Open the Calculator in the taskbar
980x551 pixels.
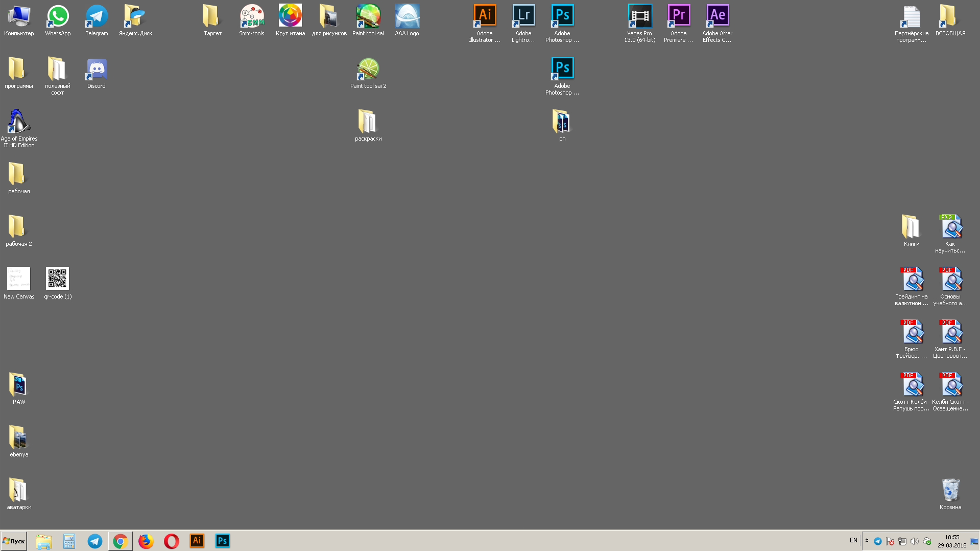(69, 541)
